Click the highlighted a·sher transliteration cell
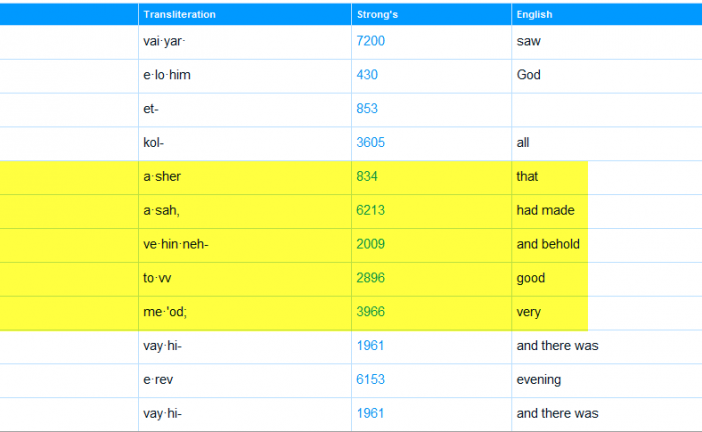Screen dimensions: 702x432 [162, 177]
